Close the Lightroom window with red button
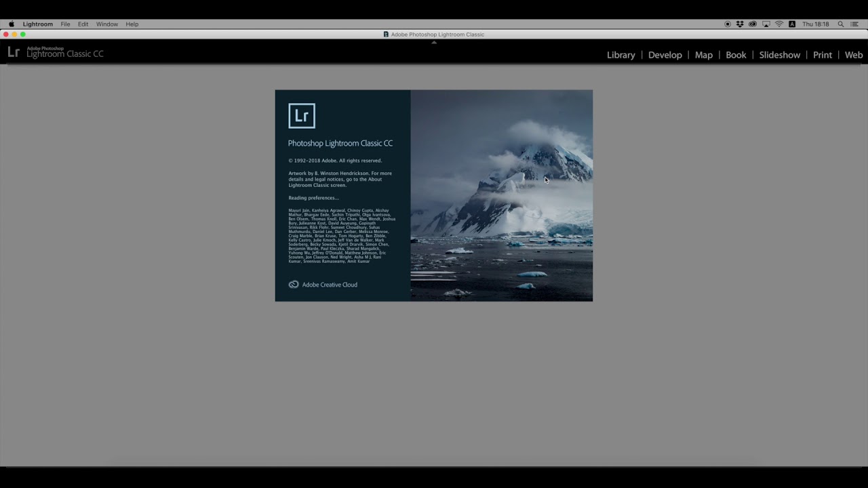Viewport: 868px width, 488px height. point(5,34)
